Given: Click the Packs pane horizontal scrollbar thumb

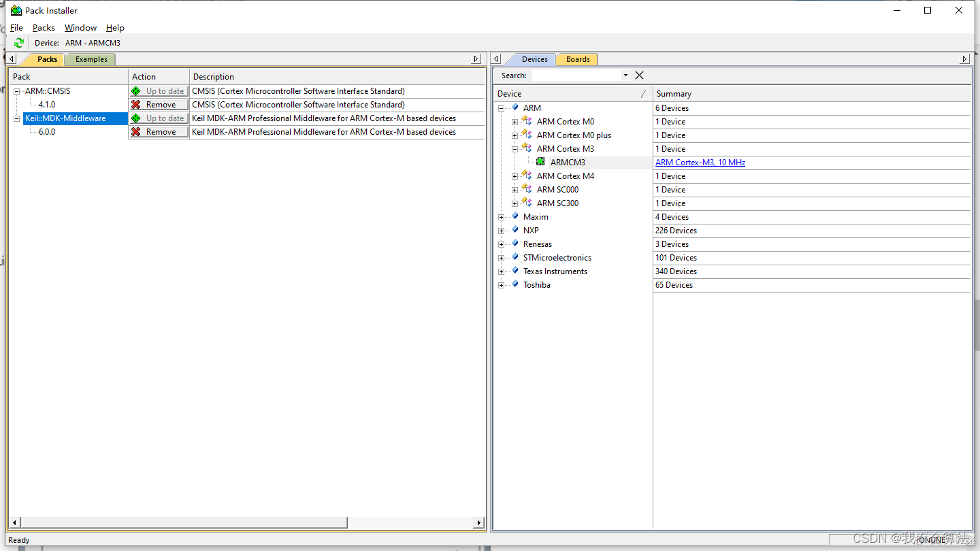Looking at the screenshot, I should pos(184,522).
